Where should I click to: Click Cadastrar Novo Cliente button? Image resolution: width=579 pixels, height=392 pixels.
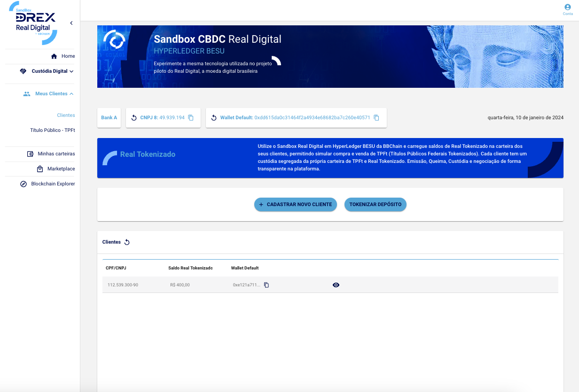pyautogui.click(x=296, y=205)
